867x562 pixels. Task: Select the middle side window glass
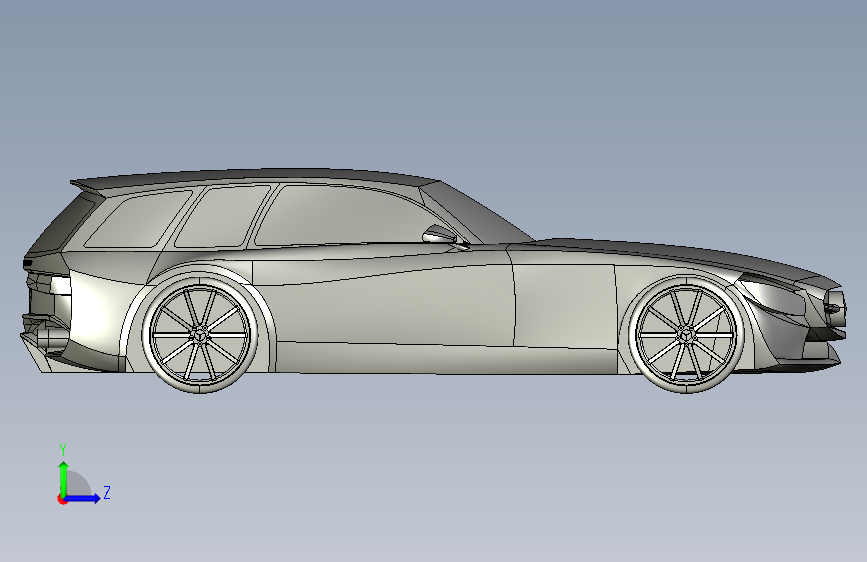(221, 217)
